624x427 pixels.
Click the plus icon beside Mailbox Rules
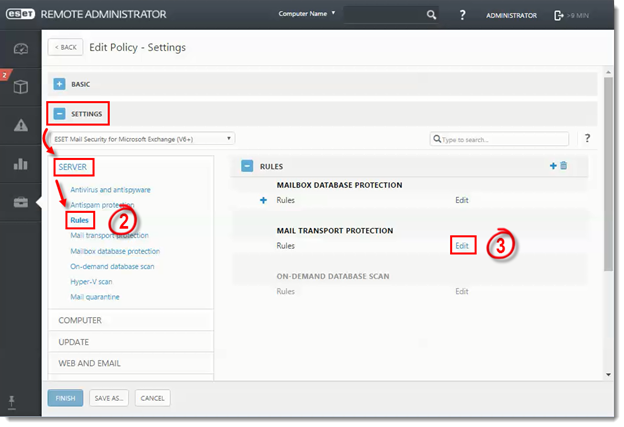263,200
